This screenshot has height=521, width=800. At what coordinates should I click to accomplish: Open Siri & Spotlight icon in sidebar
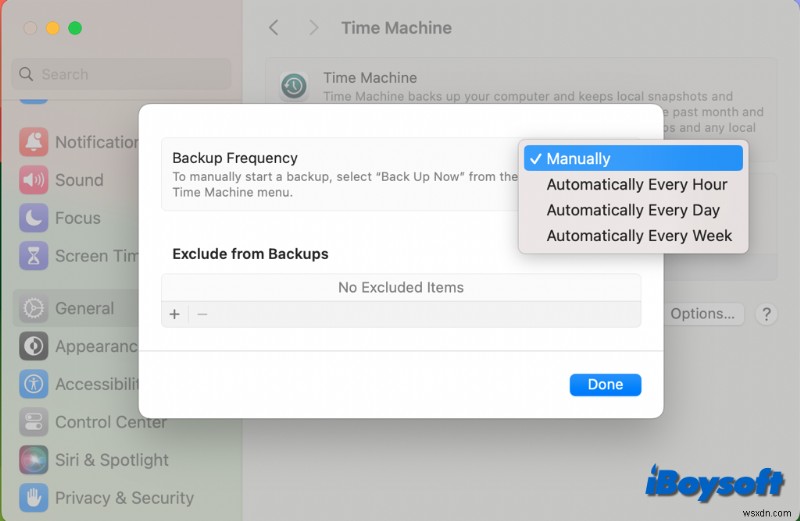pyautogui.click(x=34, y=460)
